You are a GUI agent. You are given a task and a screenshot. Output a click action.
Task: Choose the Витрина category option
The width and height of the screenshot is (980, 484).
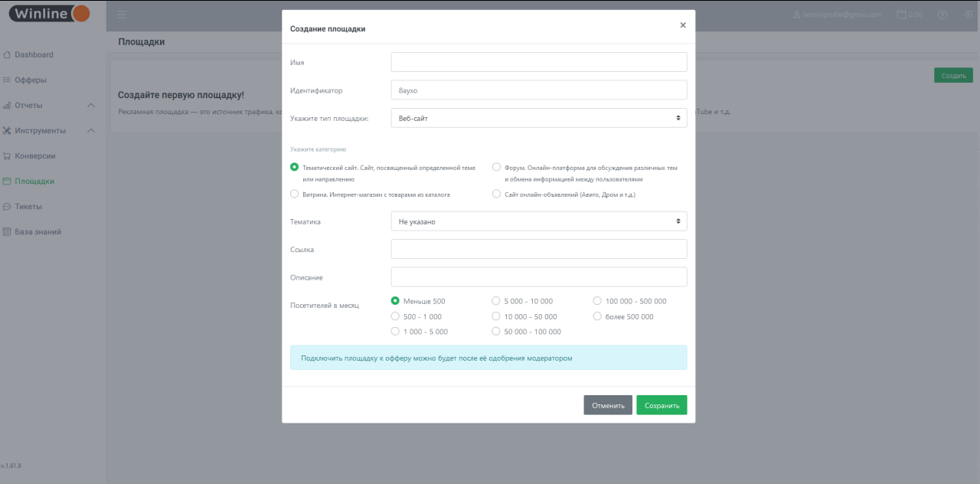(x=295, y=195)
